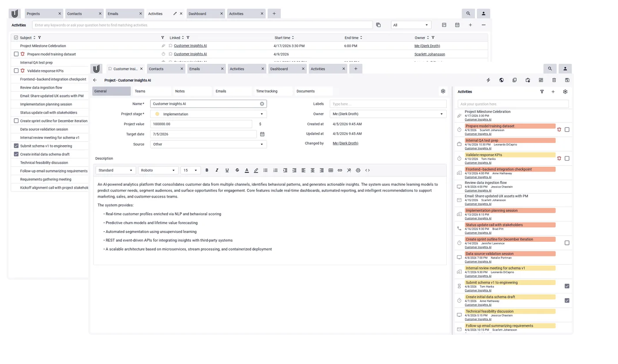Viewport: 618px width, 364px height.
Task: Toggle strikethrough formatting in the description editor
Action: (237, 170)
